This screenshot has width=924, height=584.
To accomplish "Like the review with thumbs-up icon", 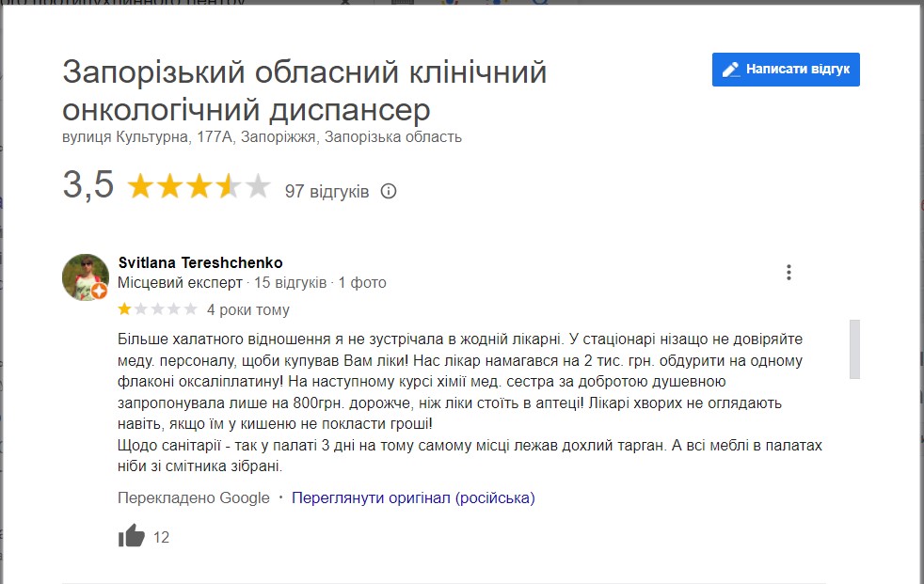I will point(132,537).
